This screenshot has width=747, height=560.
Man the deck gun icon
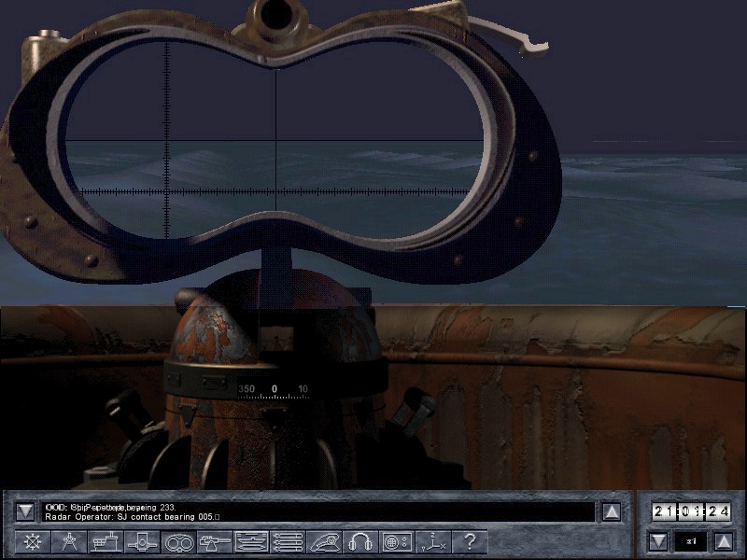tap(215, 542)
